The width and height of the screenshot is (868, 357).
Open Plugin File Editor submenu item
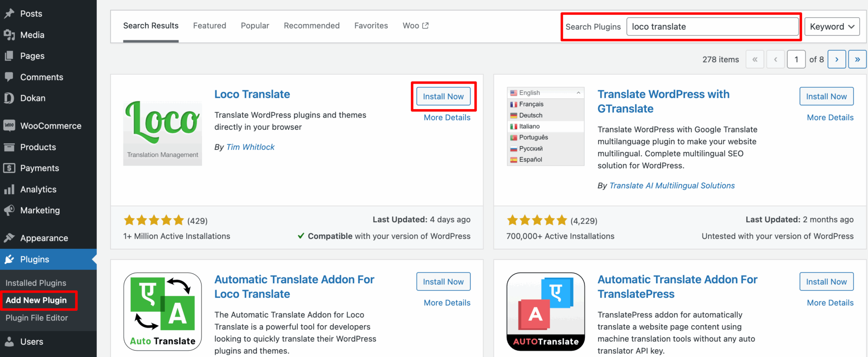click(x=37, y=318)
